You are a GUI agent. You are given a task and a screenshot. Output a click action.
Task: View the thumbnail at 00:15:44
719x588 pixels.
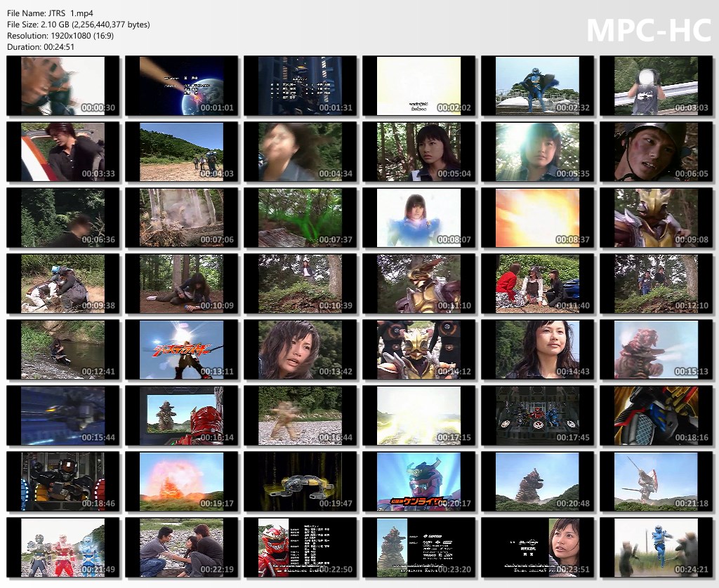(62, 415)
